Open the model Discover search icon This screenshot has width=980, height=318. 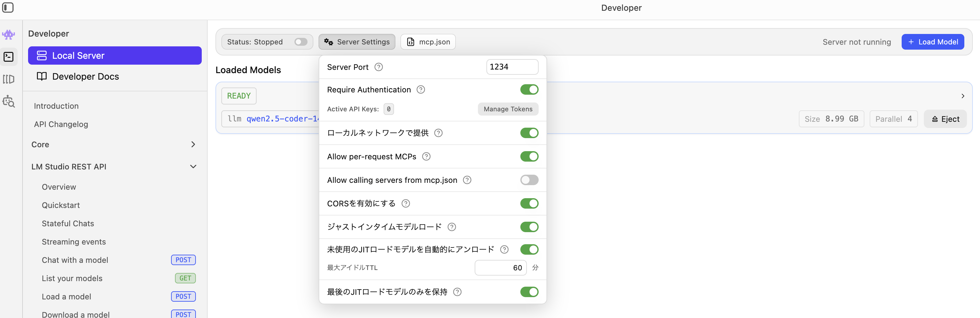8,102
